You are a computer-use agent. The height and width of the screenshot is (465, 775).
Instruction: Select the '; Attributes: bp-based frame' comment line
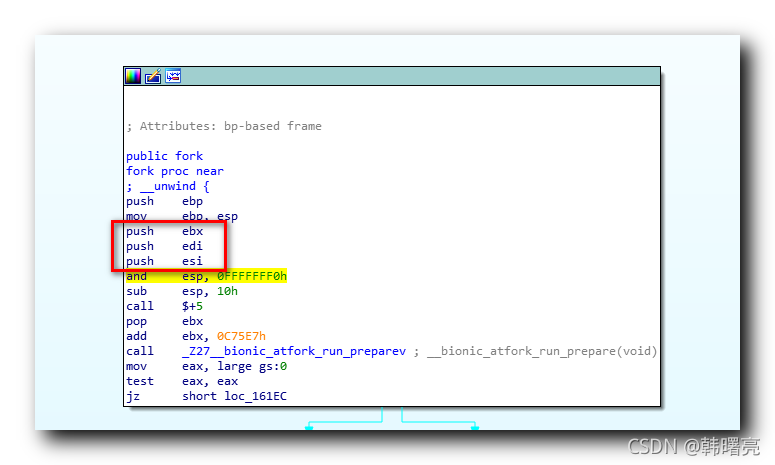click(x=224, y=126)
